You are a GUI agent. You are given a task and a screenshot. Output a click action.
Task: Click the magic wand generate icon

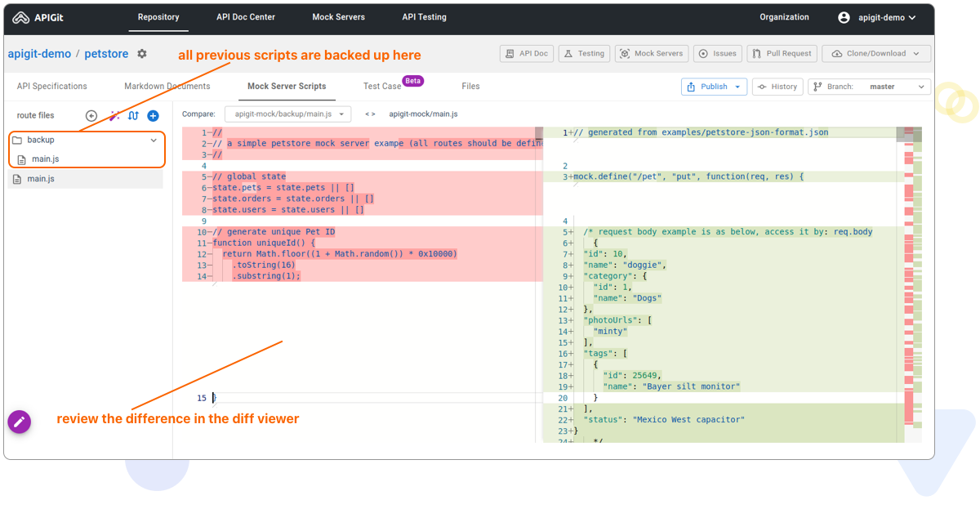coord(114,116)
